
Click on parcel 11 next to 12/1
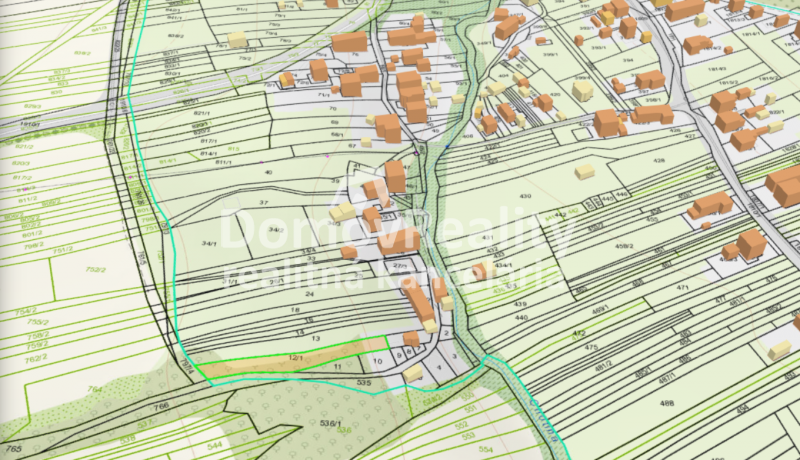click(336, 369)
